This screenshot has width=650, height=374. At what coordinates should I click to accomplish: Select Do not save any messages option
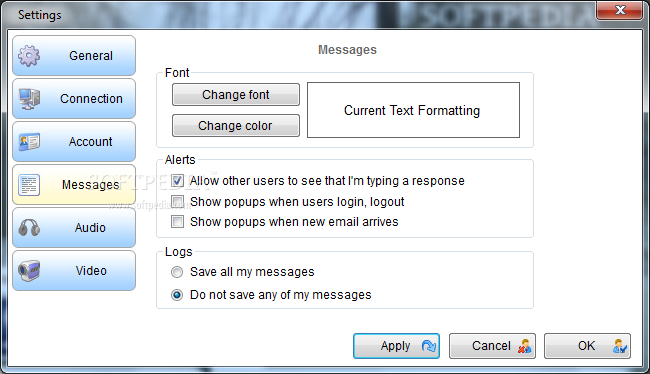click(x=177, y=295)
